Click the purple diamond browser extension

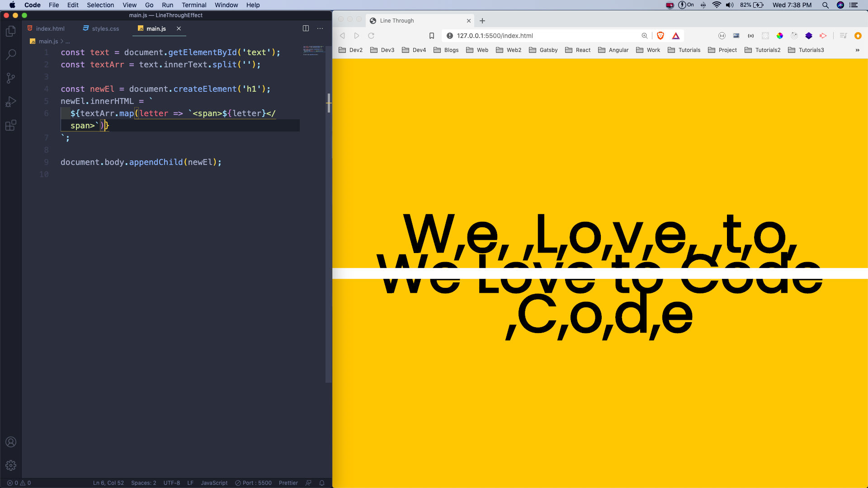809,36
